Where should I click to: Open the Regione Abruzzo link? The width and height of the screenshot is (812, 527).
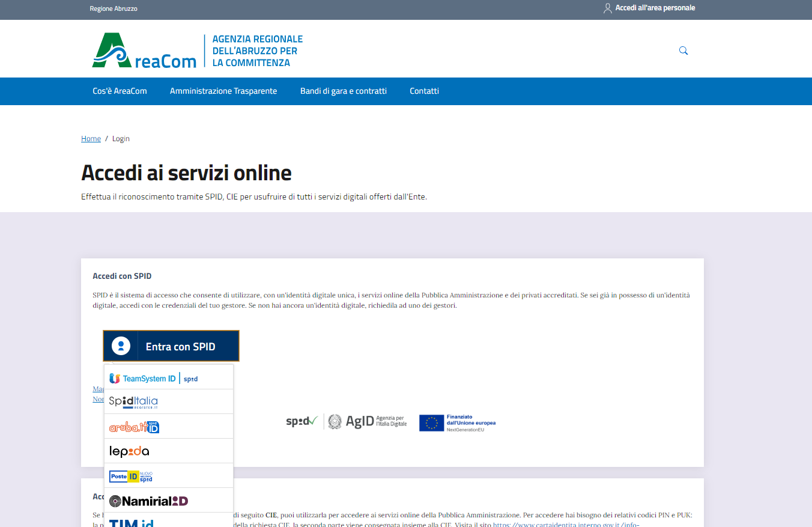114,9
